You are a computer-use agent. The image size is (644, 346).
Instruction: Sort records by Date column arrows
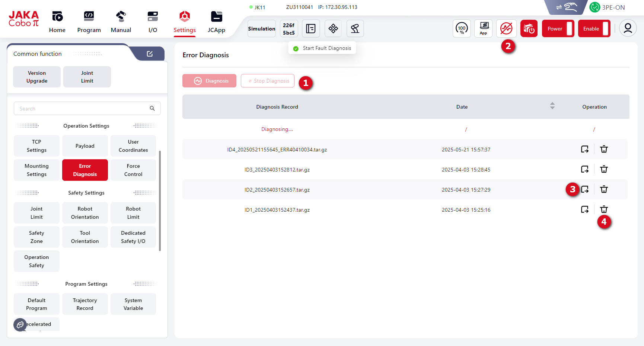coord(552,106)
